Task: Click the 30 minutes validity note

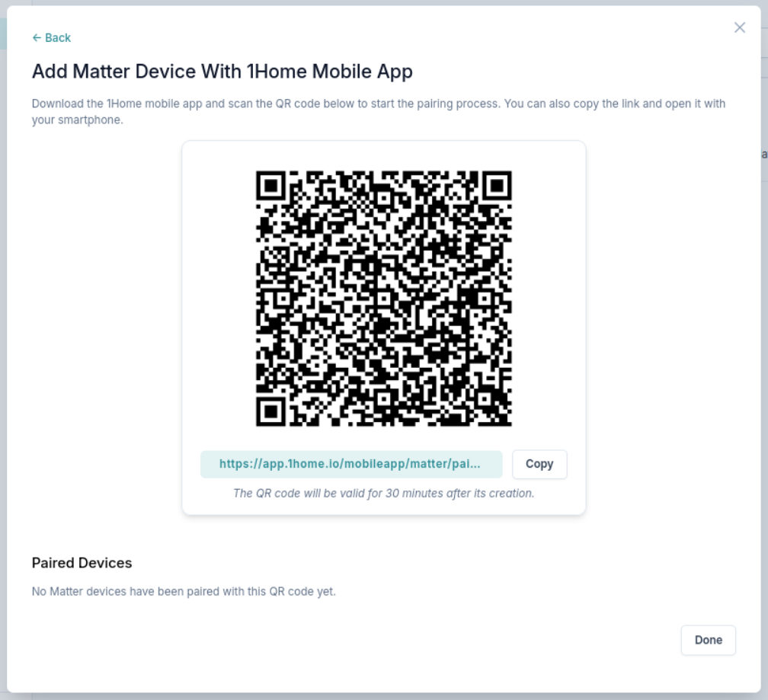Action: click(x=383, y=493)
